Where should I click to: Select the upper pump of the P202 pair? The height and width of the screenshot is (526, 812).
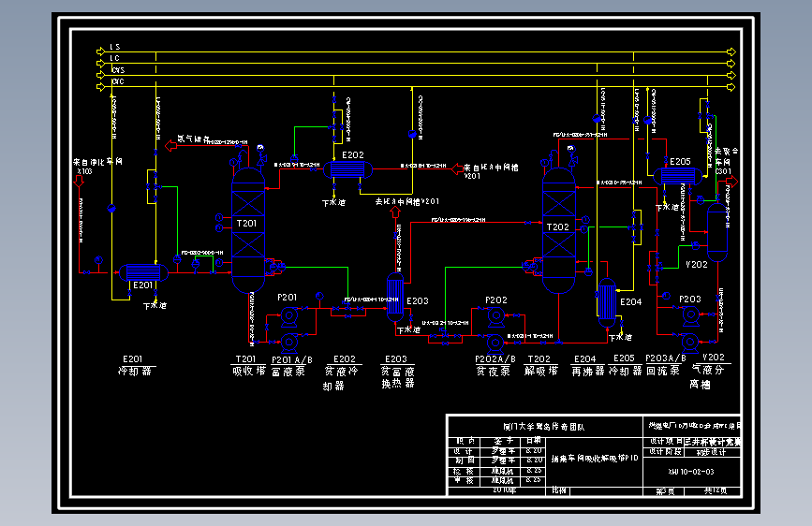pos(495,315)
